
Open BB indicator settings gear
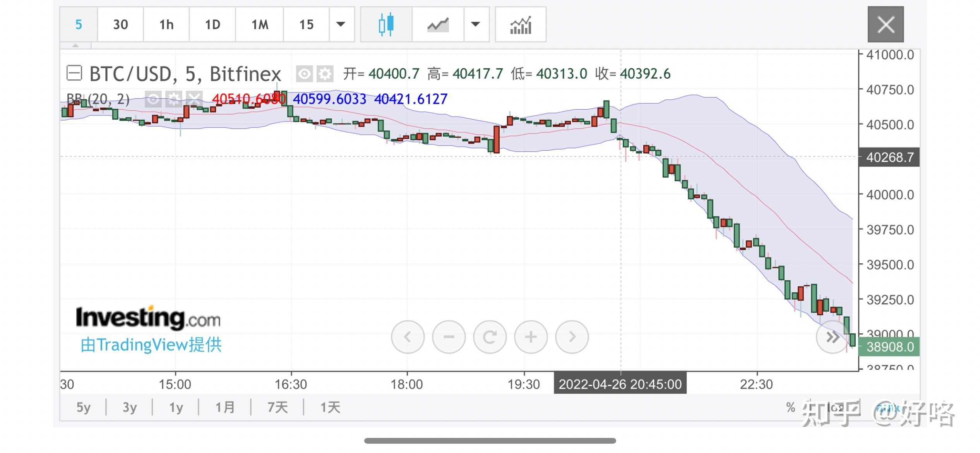click(174, 99)
